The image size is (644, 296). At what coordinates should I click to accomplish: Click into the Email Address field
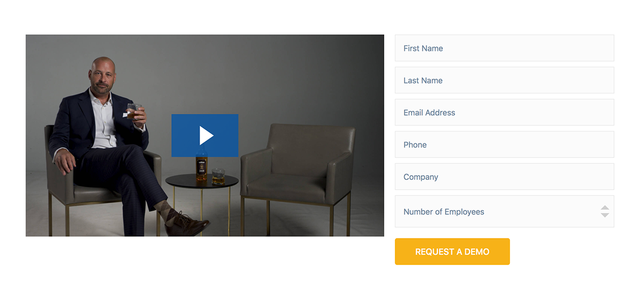tap(504, 113)
